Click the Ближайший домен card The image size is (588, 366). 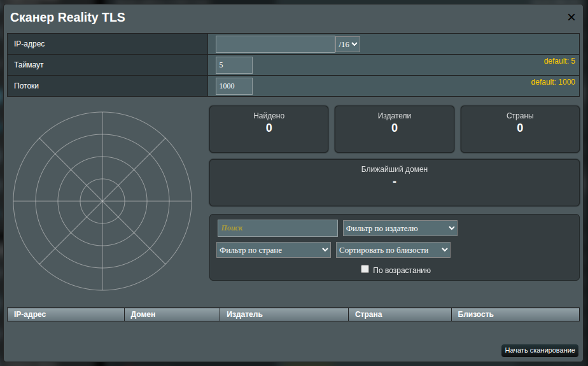395,183
